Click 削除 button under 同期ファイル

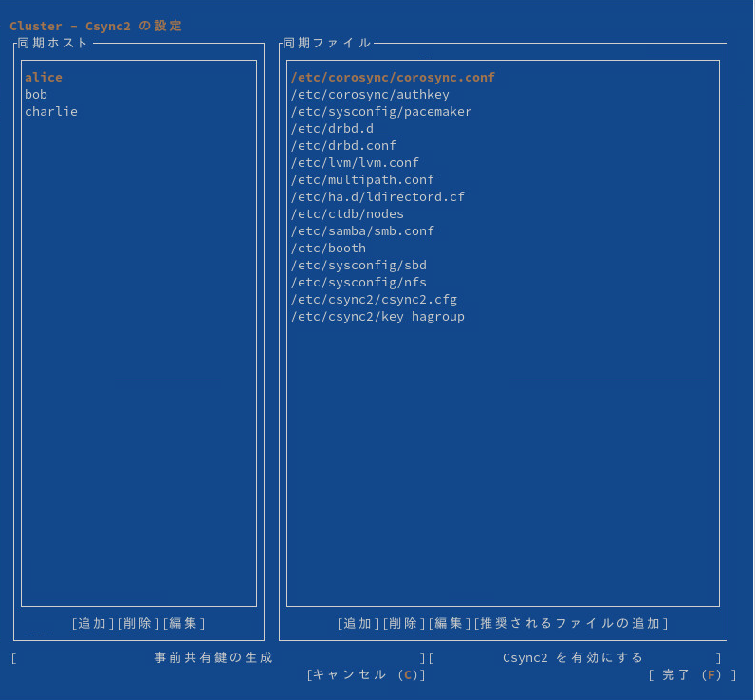click(x=404, y=624)
